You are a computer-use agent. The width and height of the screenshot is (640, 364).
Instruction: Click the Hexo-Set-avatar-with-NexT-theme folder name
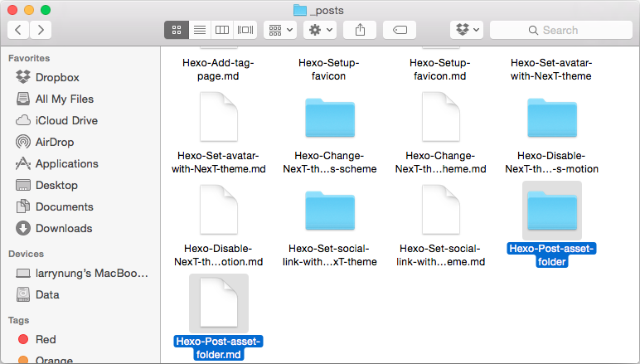point(551,70)
